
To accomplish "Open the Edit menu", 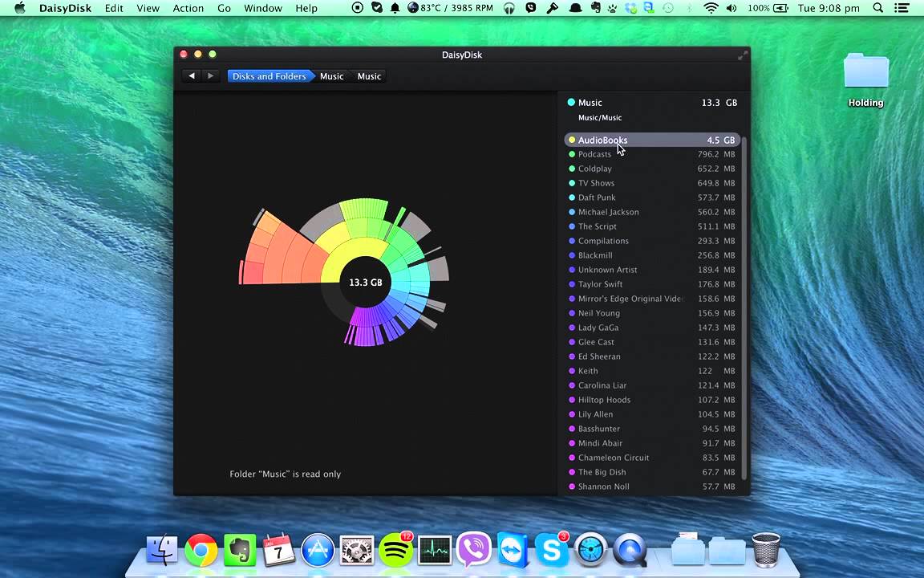I will click(x=114, y=8).
